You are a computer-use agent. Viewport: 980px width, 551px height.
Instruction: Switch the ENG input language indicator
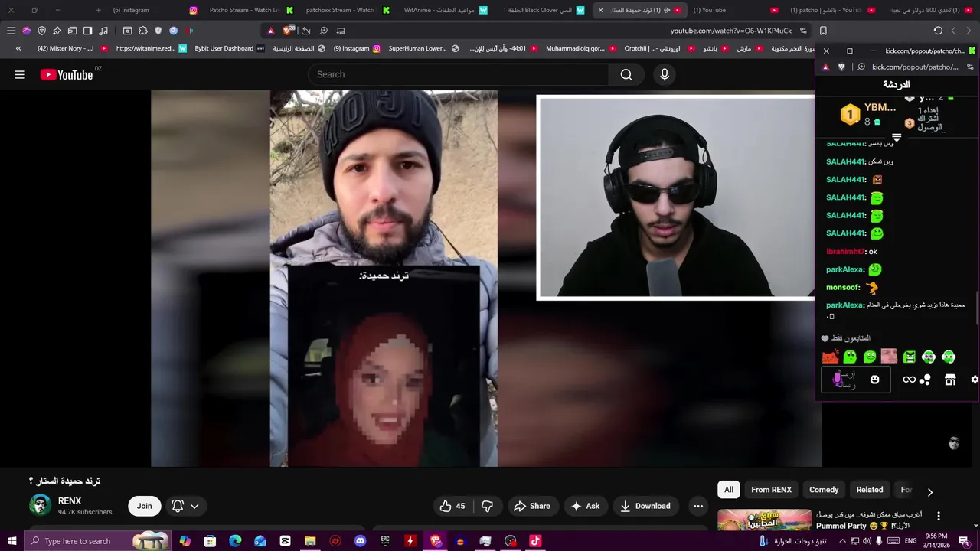[910, 541]
